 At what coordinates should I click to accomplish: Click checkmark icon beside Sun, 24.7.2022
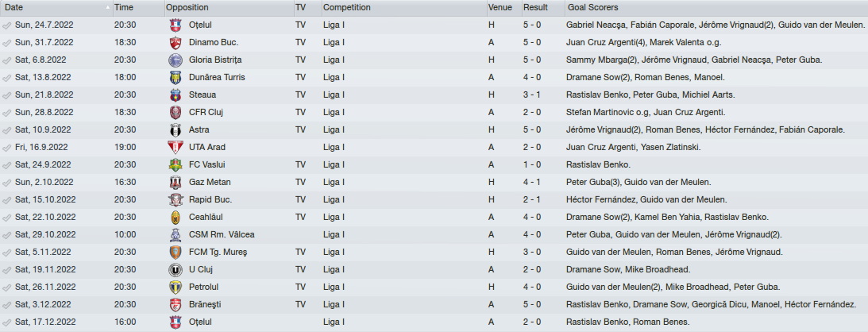(x=7, y=25)
